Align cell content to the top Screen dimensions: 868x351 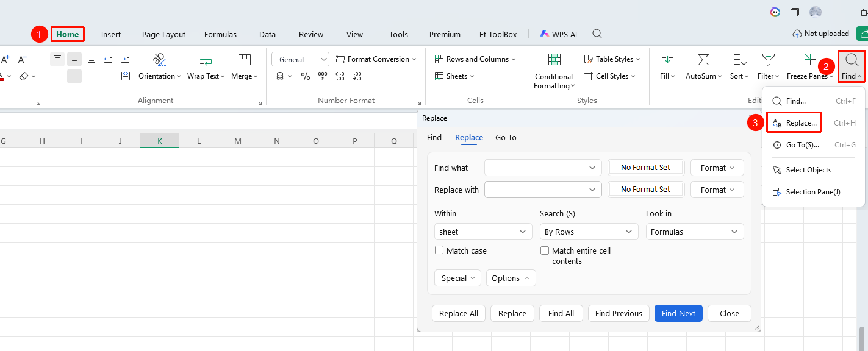coord(57,59)
